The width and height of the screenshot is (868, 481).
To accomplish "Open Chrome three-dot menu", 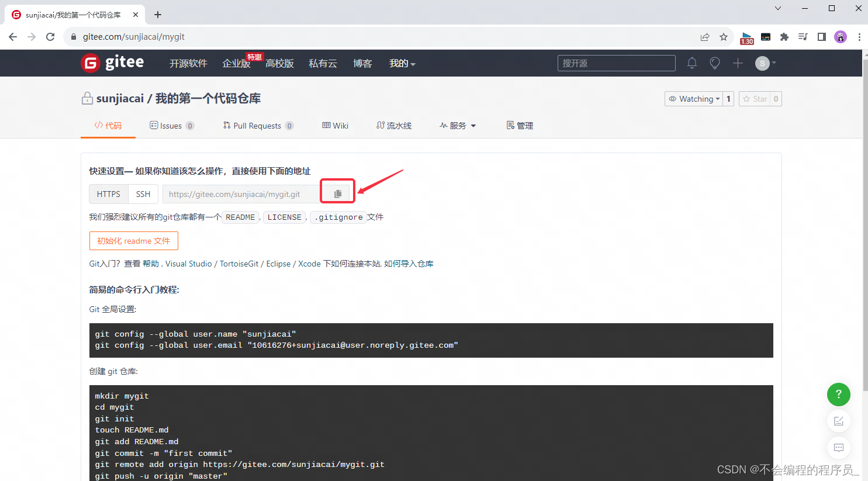I will (859, 37).
